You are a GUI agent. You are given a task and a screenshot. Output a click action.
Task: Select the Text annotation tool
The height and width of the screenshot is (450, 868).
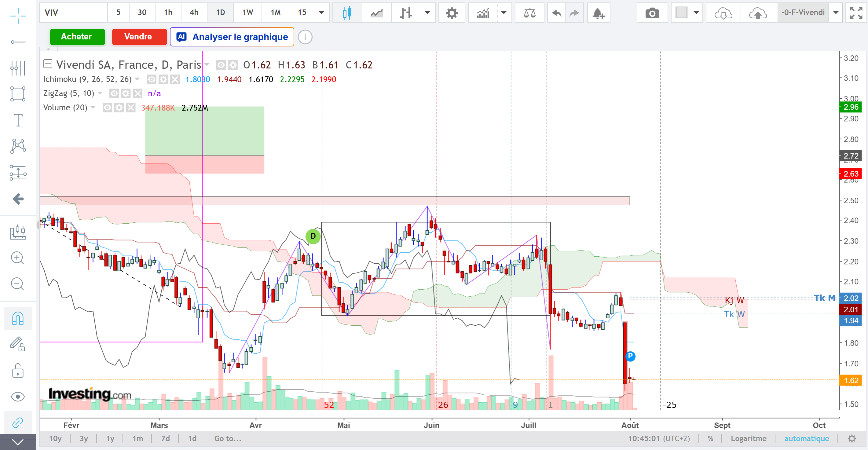[18, 120]
